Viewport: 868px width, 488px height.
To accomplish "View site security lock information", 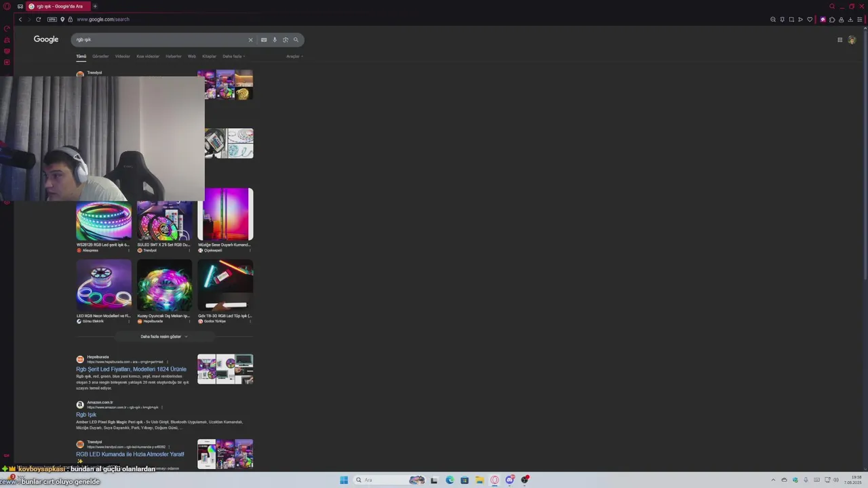I will coord(70,20).
